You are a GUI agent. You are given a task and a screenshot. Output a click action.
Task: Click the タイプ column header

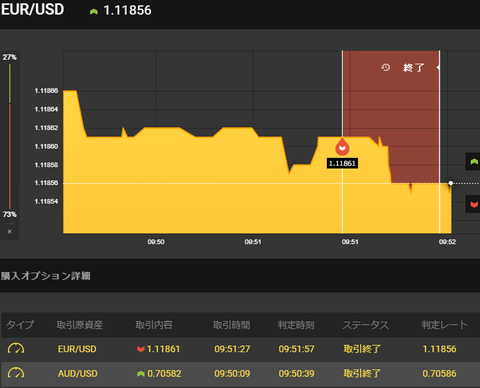click(x=20, y=325)
